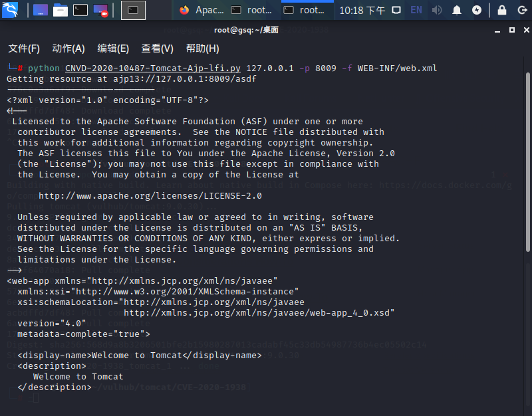Open the 动作(A) menu
The width and height of the screenshot is (532, 416).
68,49
